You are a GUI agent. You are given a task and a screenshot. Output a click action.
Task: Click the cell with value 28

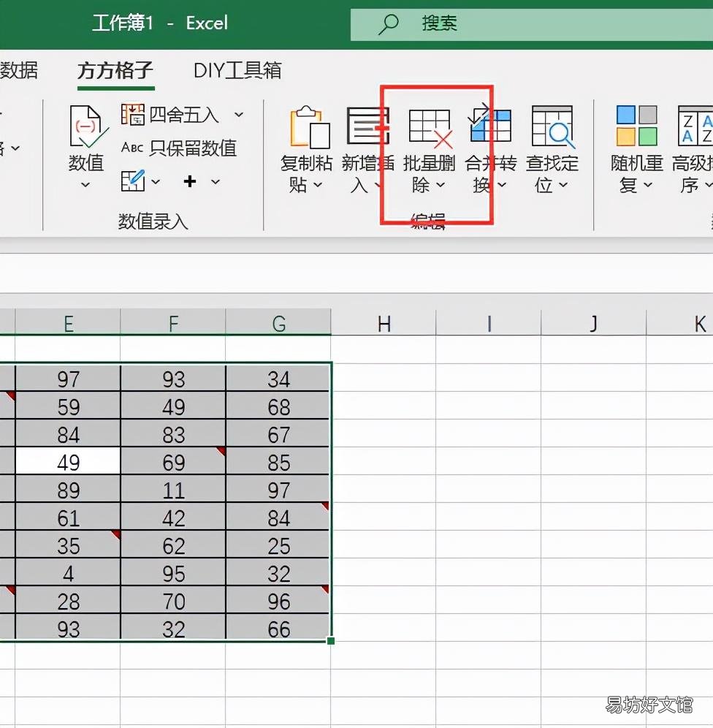tap(68, 600)
